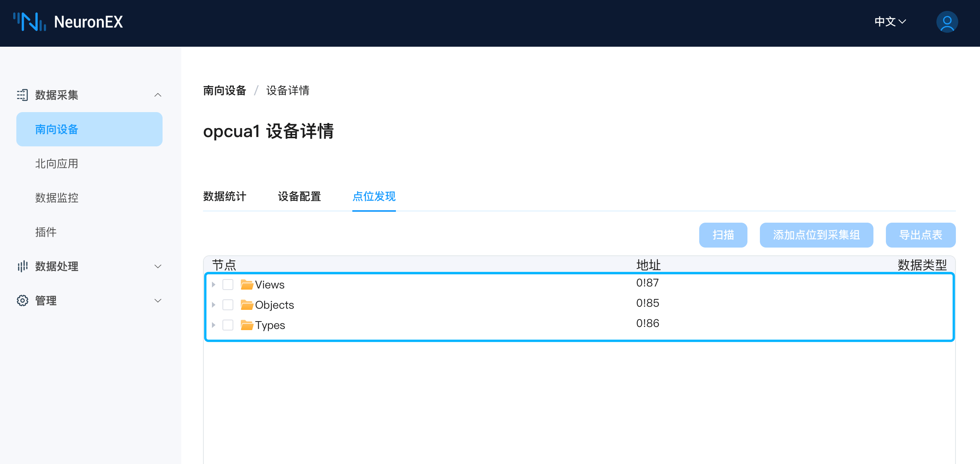
Task: Click the 数据采集 sidebar icon
Action: [x=23, y=95]
